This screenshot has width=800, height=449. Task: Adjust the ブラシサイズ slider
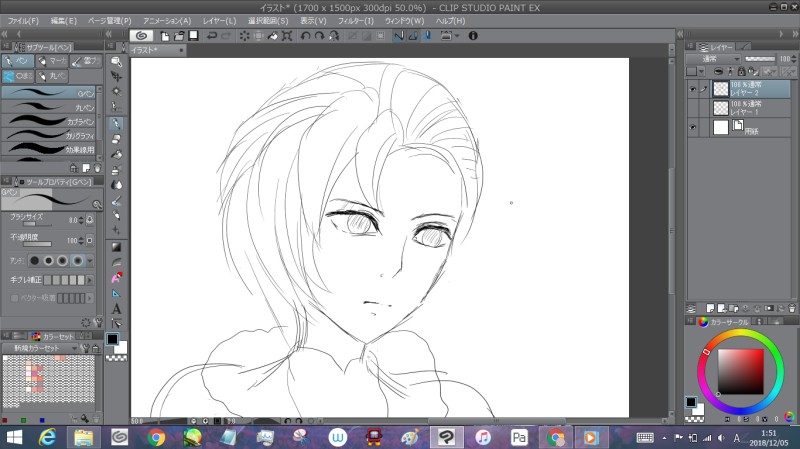(37, 224)
